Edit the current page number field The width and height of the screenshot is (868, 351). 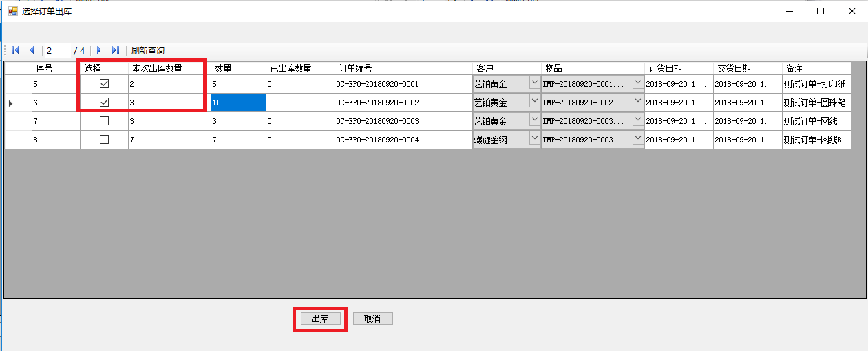pos(56,50)
